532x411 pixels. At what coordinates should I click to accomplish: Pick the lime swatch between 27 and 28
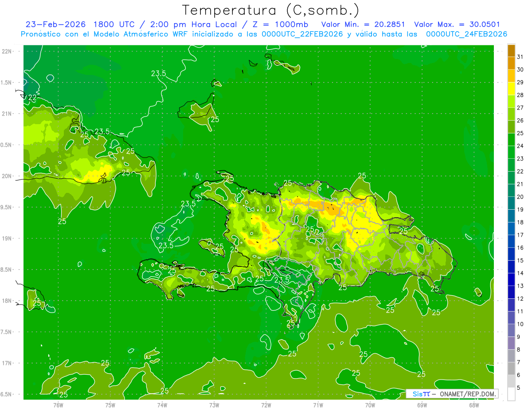coord(511,101)
